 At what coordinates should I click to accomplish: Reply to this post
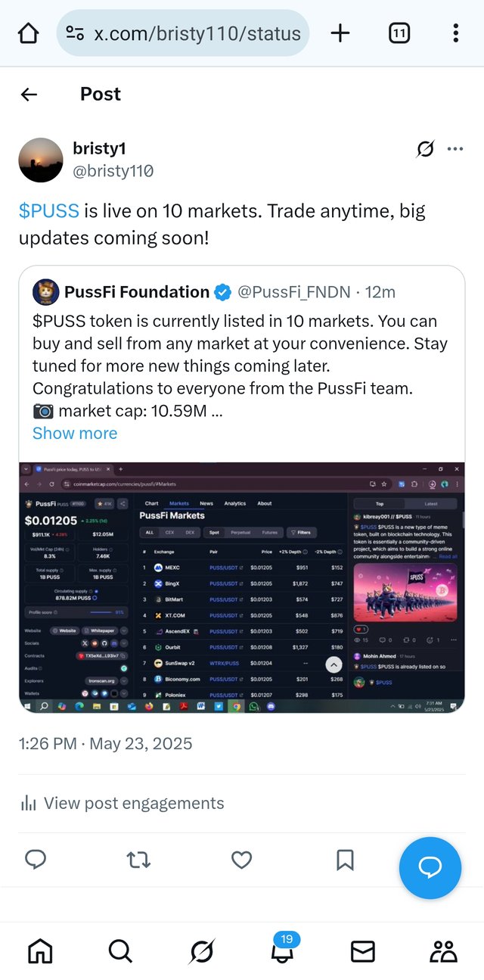[36, 859]
